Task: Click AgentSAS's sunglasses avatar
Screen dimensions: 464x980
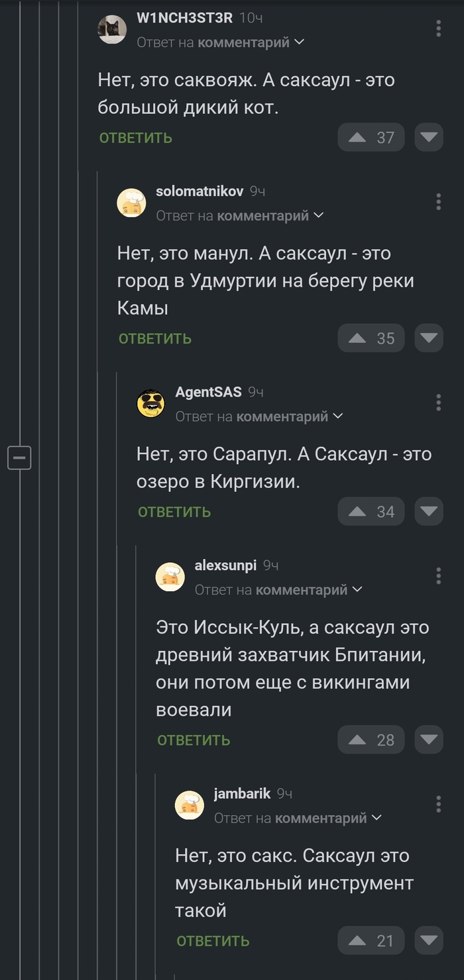Action: click(x=150, y=403)
